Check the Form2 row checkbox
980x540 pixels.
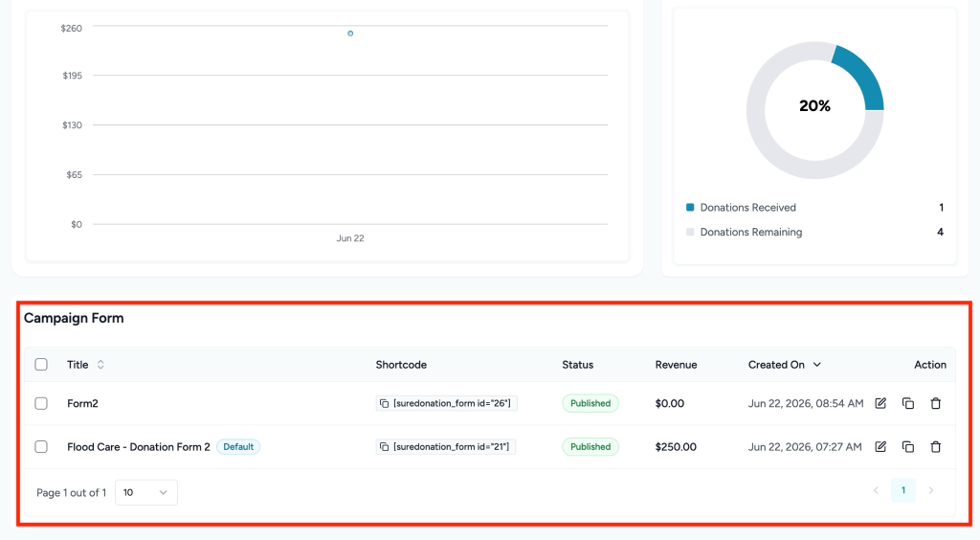pos(41,403)
